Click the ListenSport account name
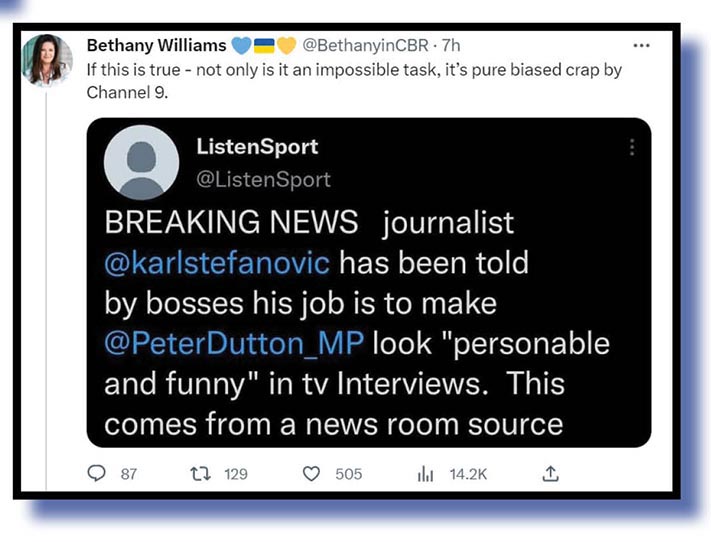 point(257,146)
